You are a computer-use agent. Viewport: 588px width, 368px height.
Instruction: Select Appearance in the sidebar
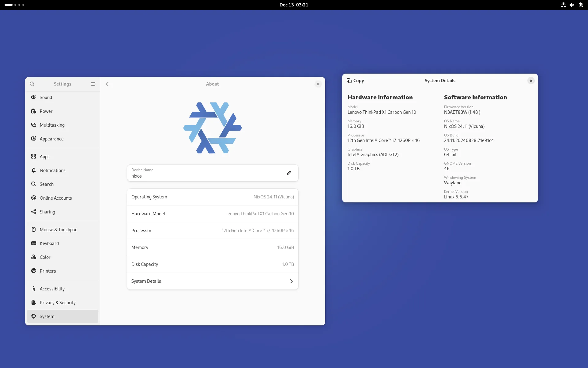pos(62,139)
